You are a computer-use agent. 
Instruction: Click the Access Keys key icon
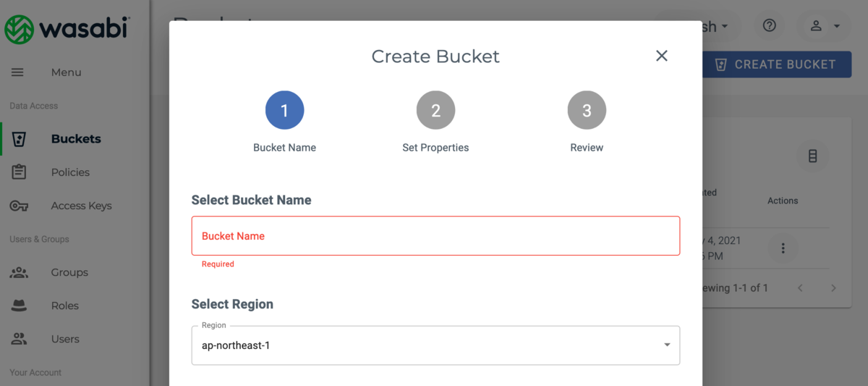(19, 206)
